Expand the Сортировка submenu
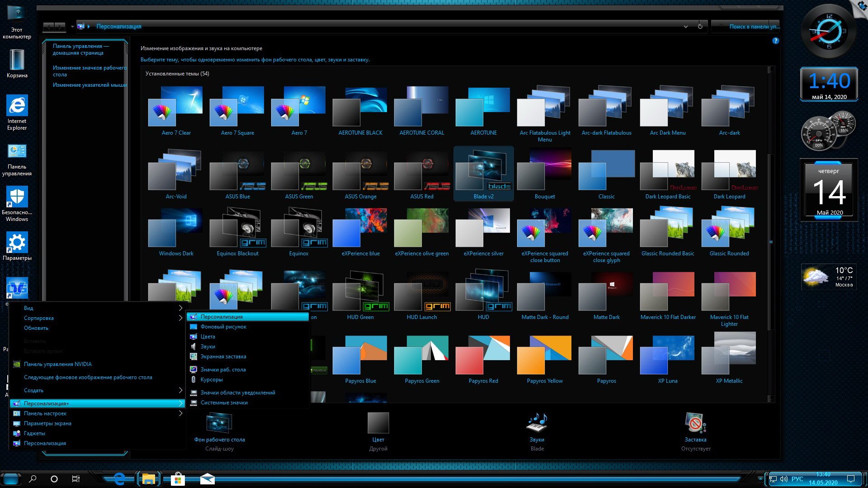The height and width of the screenshot is (488, 868). point(98,318)
